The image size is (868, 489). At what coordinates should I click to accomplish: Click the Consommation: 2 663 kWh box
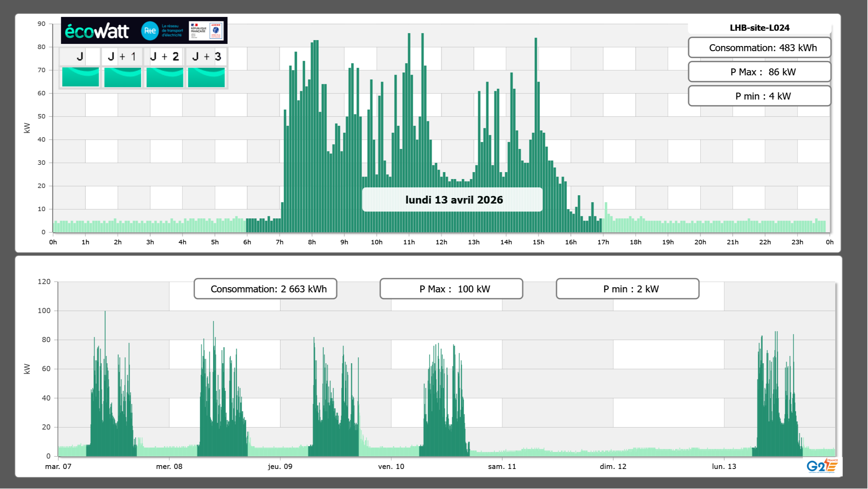click(265, 289)
